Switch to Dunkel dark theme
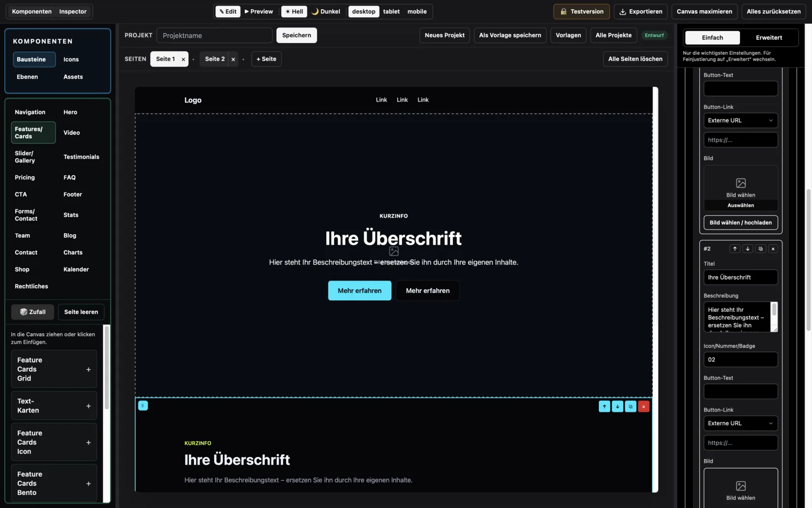812x508 pixels. tap(326, 11)
